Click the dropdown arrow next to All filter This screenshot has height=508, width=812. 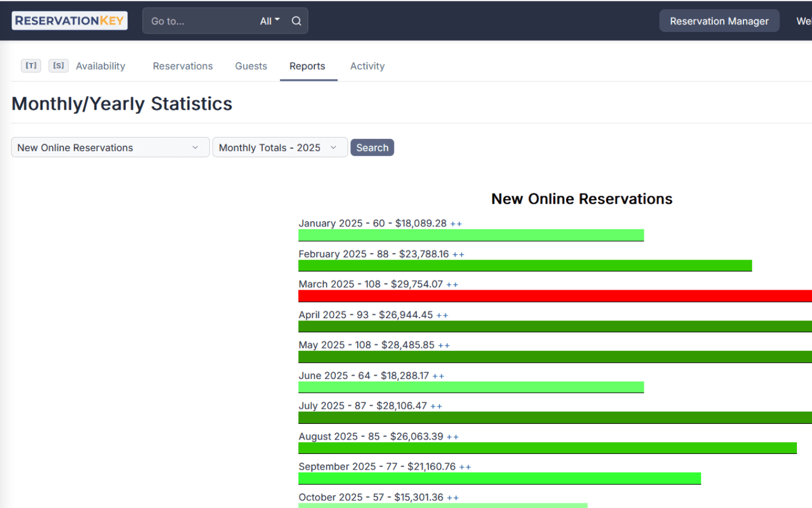pos(277,20)
